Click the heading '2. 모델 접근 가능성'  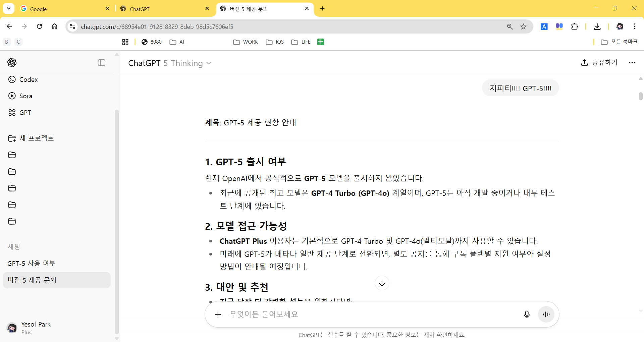click(x=246, y=226)
